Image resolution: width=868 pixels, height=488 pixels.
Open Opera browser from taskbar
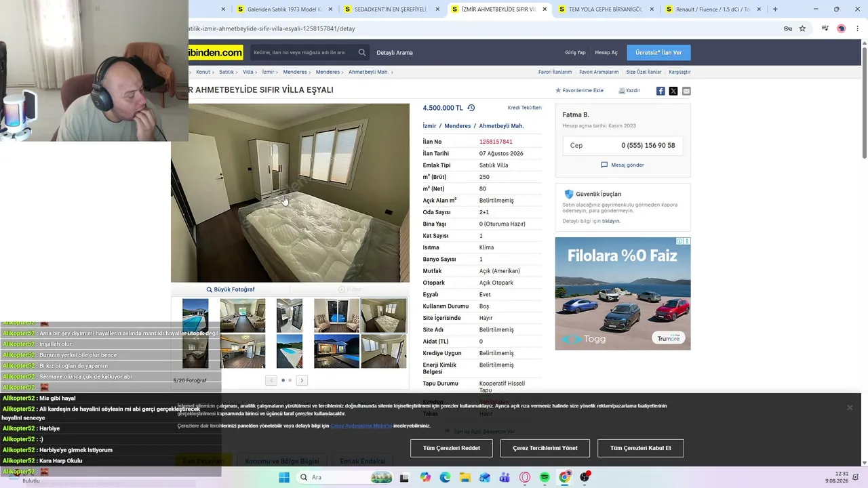coord(525,477)
